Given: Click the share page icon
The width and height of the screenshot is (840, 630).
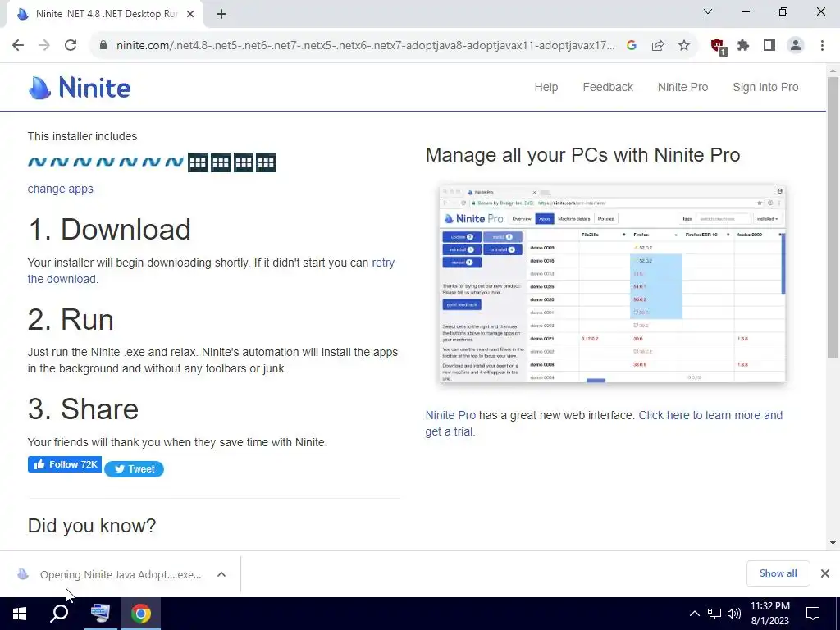Looking at the screenshot, I should click(658, 46).
